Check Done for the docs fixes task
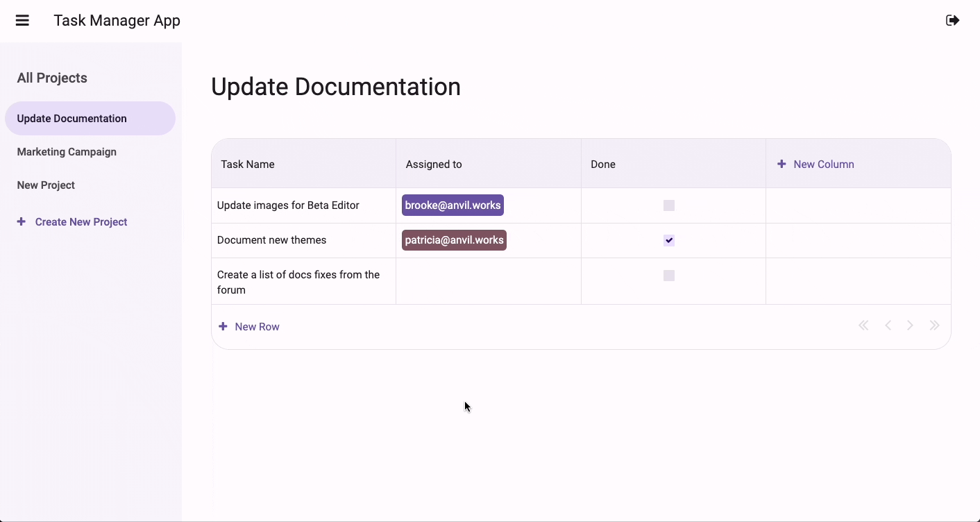The image size is (980, 522). pyautogui.click(x=668, y=276)
